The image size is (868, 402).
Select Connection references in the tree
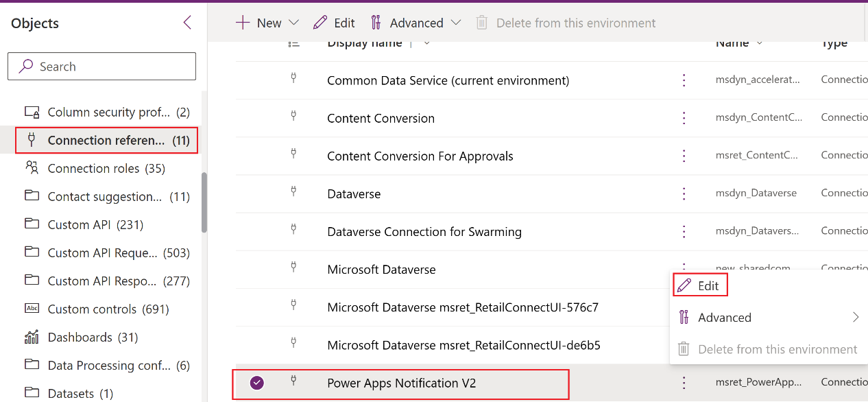(107, 140)
